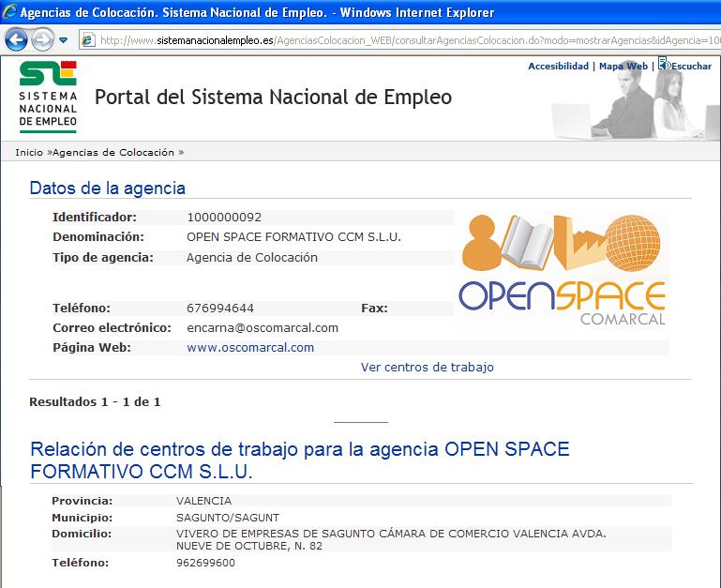
Task: Select the work center phone 962699600
Action: (x=205, y=563)
